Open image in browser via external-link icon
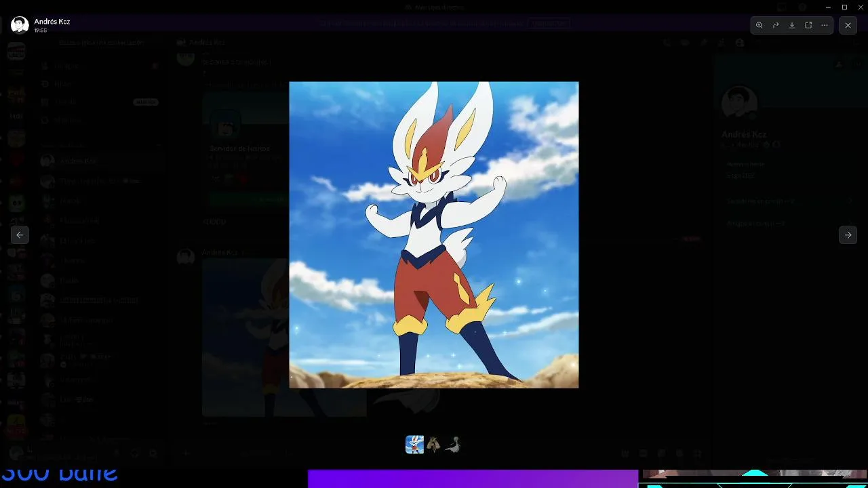Screen dimensions: 868x488 (808, 25)
